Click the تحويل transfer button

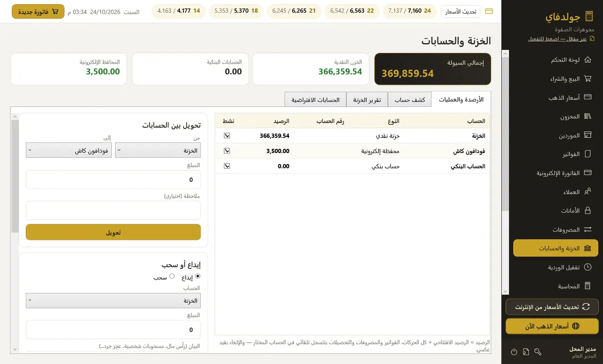pos(113,232)
